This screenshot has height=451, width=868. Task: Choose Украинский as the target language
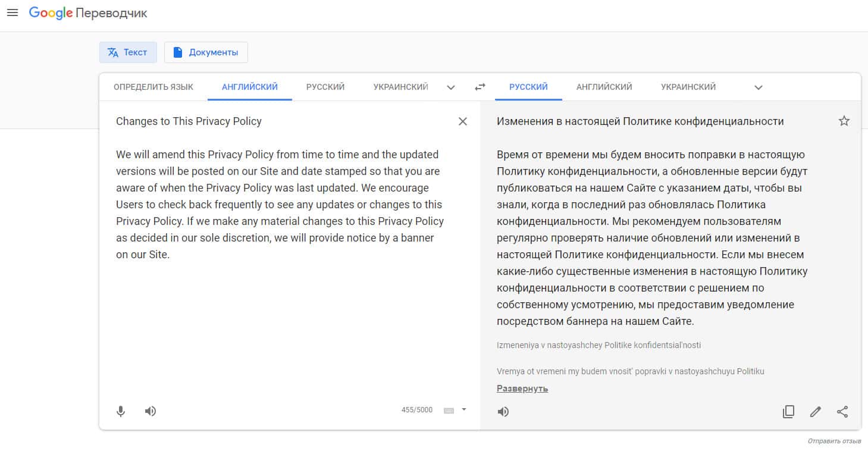(688, 87)
